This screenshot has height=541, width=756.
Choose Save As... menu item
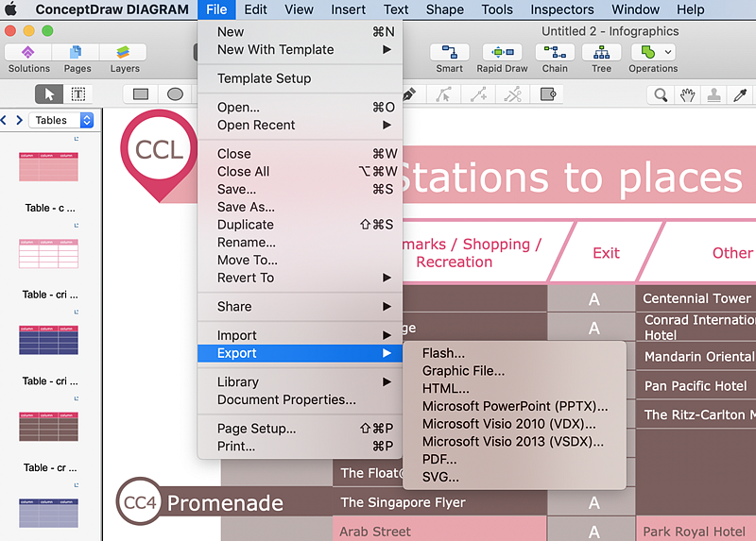tap(300, 207)
